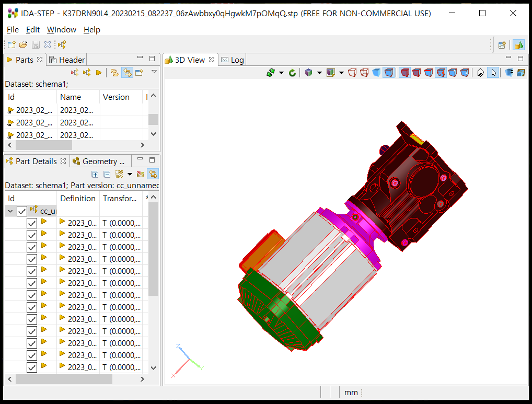
Task: Expand all nodes in Part Details
Action: [95, 175]
